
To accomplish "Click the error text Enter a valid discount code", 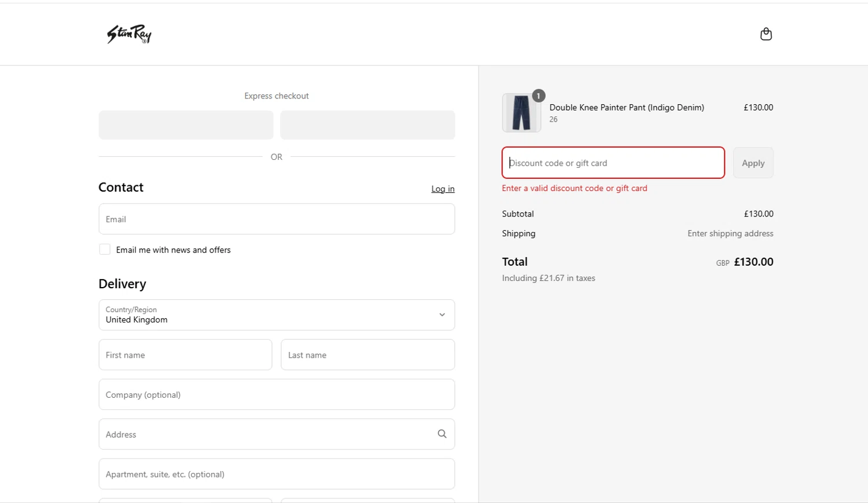I will (x=575, y=188).
